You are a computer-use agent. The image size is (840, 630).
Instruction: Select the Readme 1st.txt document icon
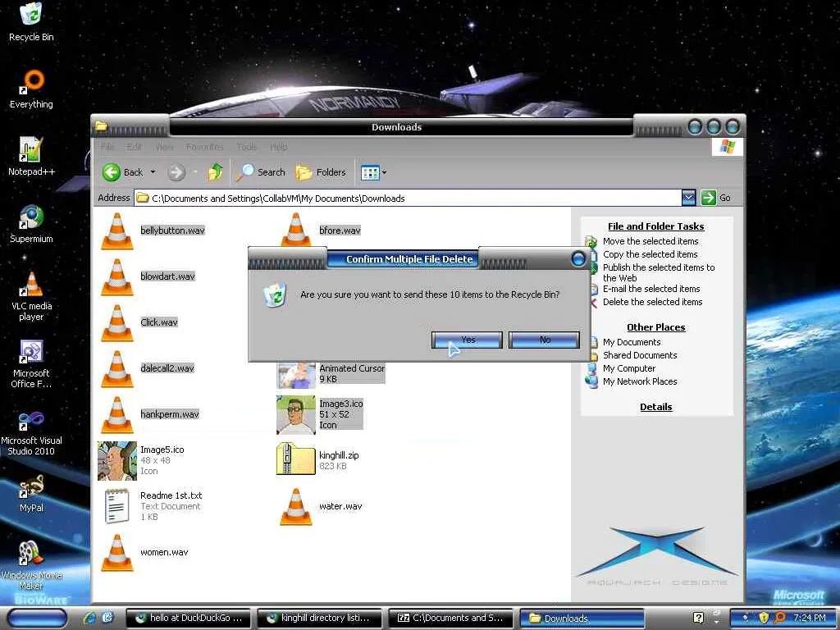point(117,505)
